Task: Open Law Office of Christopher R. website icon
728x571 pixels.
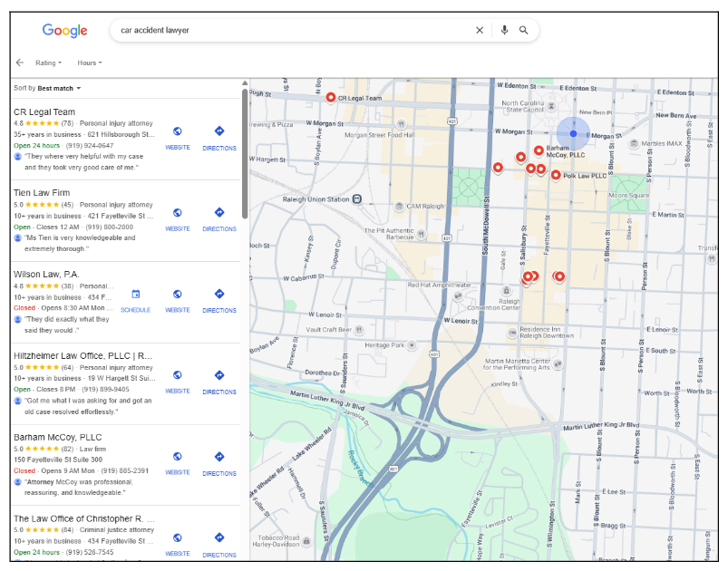Action: click(178, 537)
